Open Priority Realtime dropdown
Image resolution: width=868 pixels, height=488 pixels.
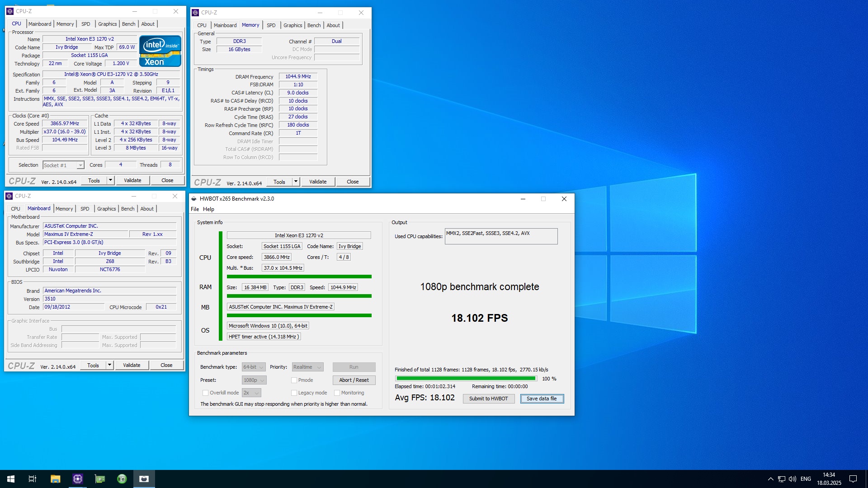307,367
